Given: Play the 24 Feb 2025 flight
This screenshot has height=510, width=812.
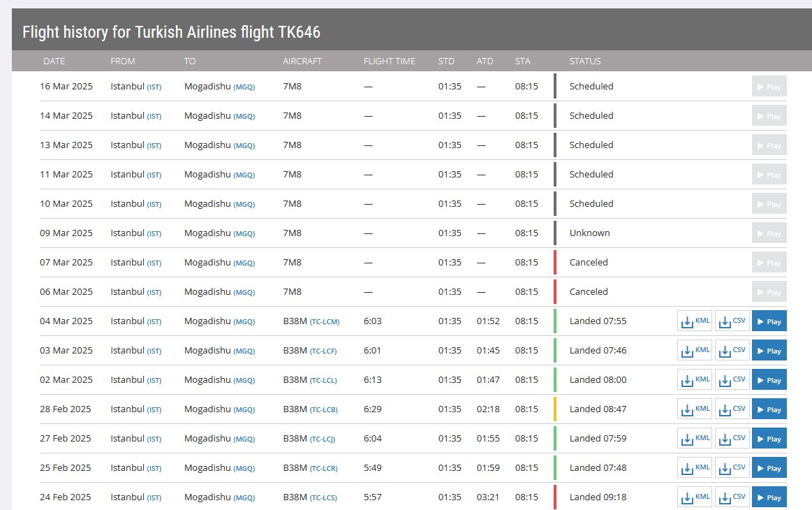Looking at the screenshot, I should tap(769, 497).
